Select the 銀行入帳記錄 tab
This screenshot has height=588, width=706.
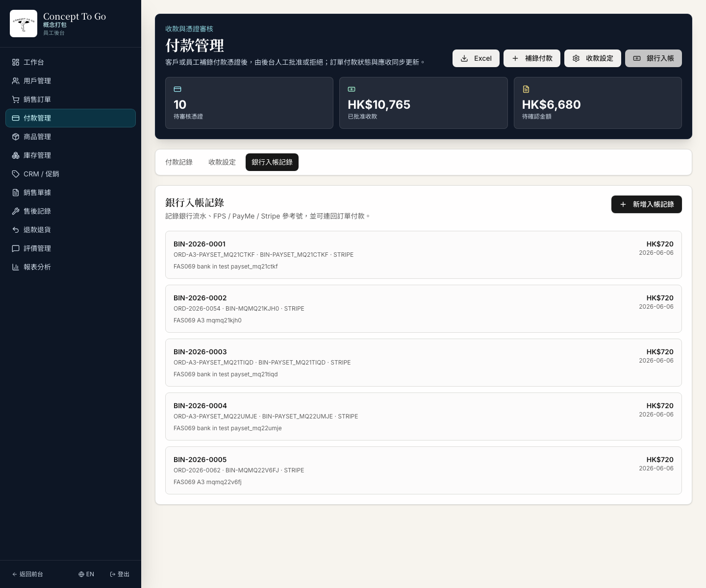272,162
